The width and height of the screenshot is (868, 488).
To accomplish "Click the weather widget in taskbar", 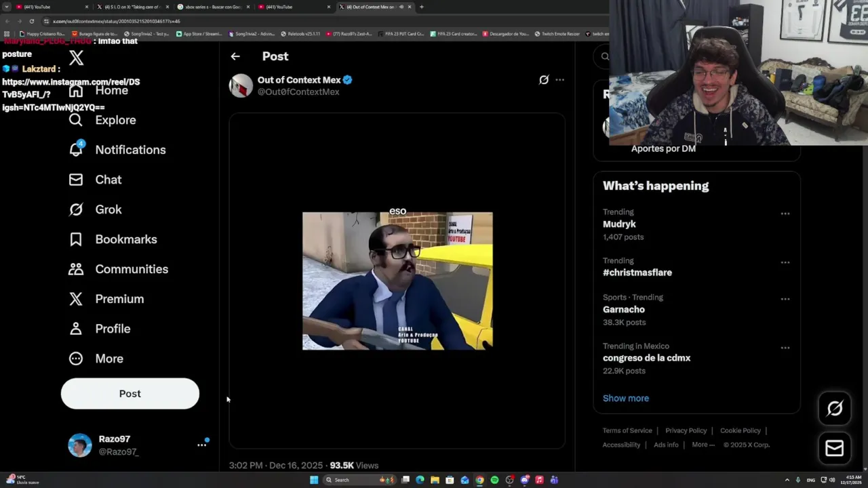I will [22, 480].
